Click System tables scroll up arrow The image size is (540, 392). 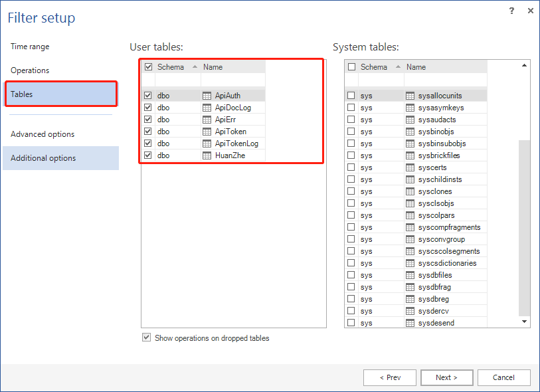[x=524, y=65]
